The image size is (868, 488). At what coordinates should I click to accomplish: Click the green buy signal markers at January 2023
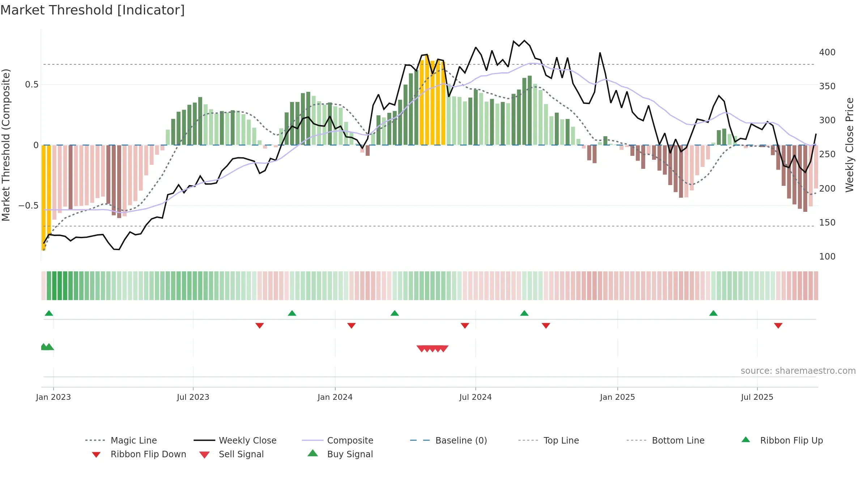tap(47, 347)
